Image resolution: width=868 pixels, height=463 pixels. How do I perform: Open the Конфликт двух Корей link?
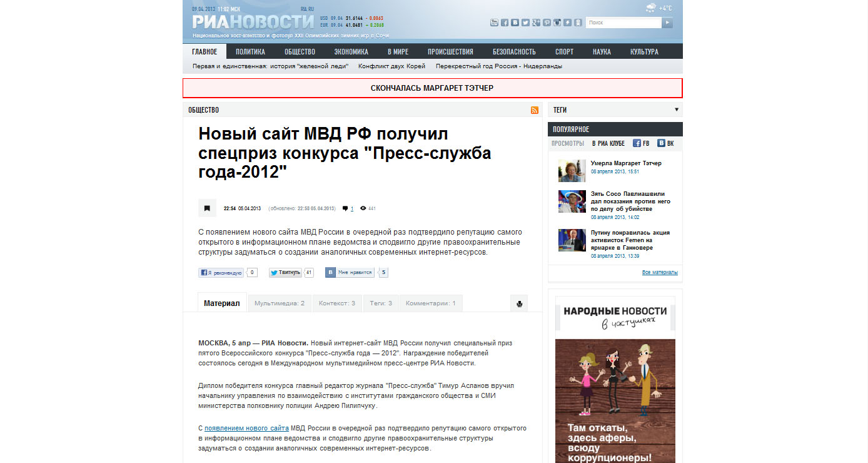[391, 66]
